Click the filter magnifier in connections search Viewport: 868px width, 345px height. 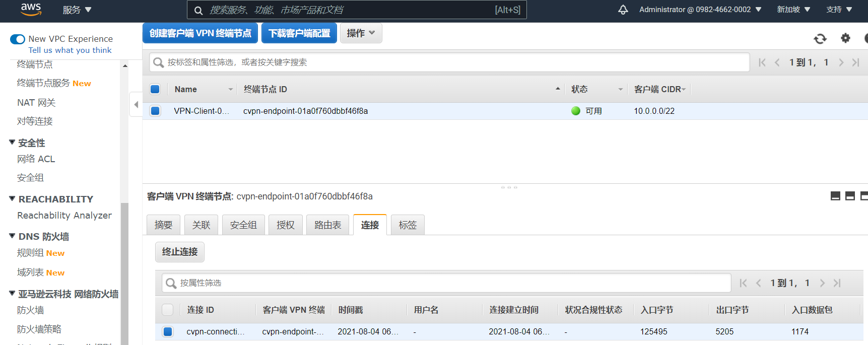(x=171, y=283)
